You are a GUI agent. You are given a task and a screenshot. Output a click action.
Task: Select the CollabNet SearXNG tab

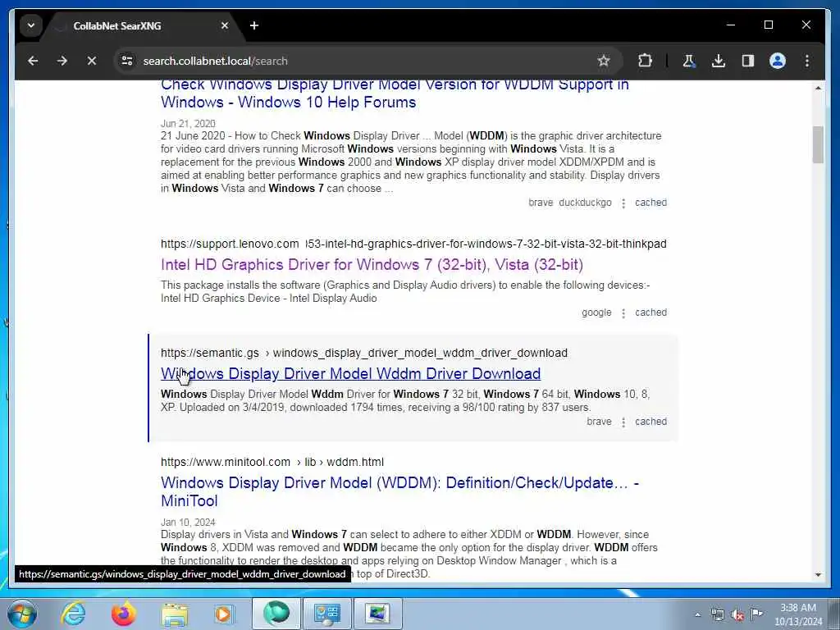[144, 25]
